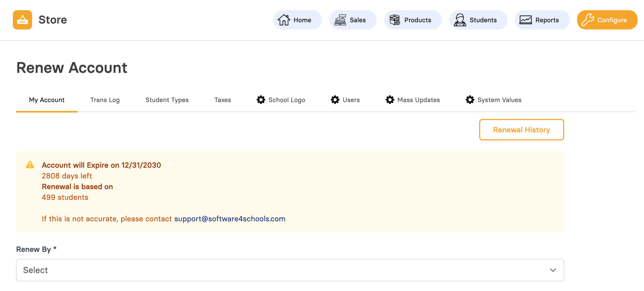Viewport: 644px width, 291px height.
Task: Click the '2808 days left' text
Action: (67, 176)
